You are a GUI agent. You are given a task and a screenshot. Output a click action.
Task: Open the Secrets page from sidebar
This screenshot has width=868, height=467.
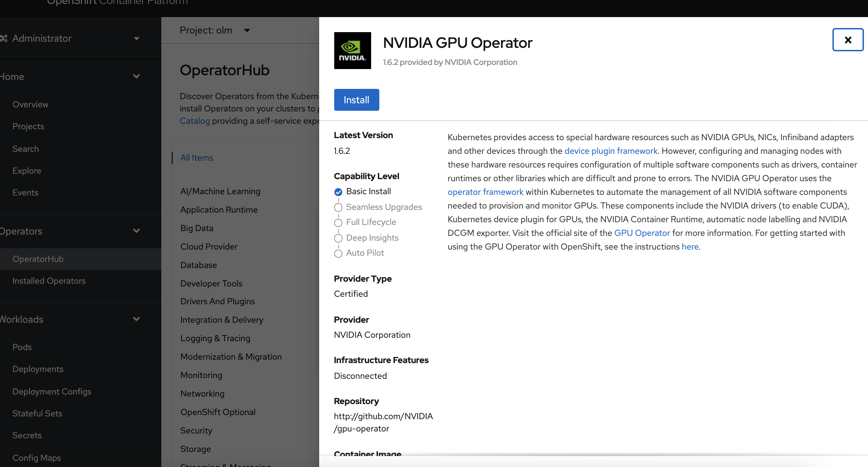(x=27, y=435)
